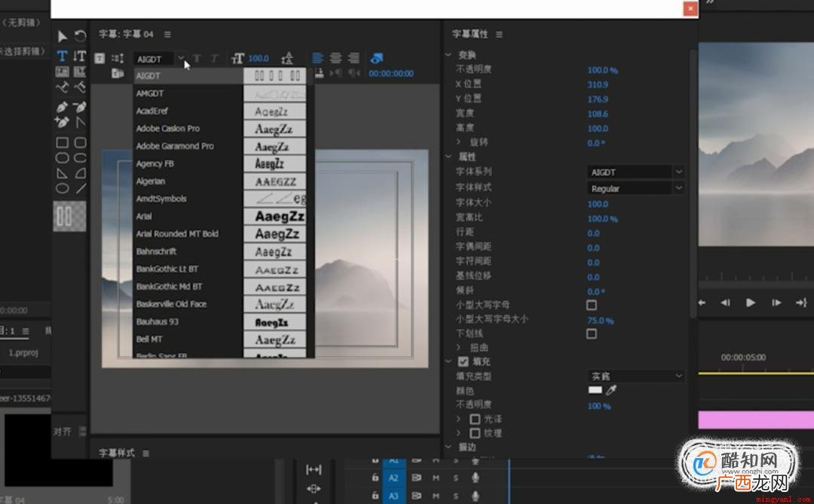Step forward one frame in monitor
The width and height of the screenshot is (814, 504).
tap(776, 302)
